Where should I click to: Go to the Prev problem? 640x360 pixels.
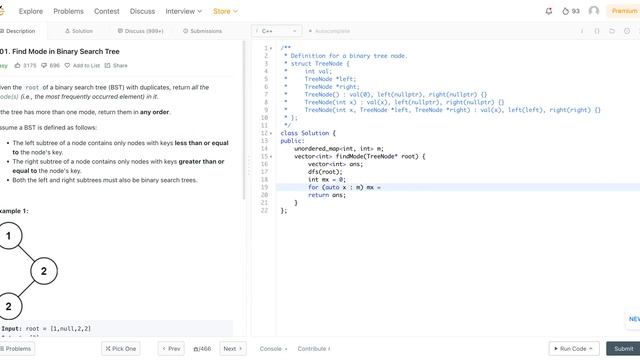pyautogui.click(x=171, y=349)
